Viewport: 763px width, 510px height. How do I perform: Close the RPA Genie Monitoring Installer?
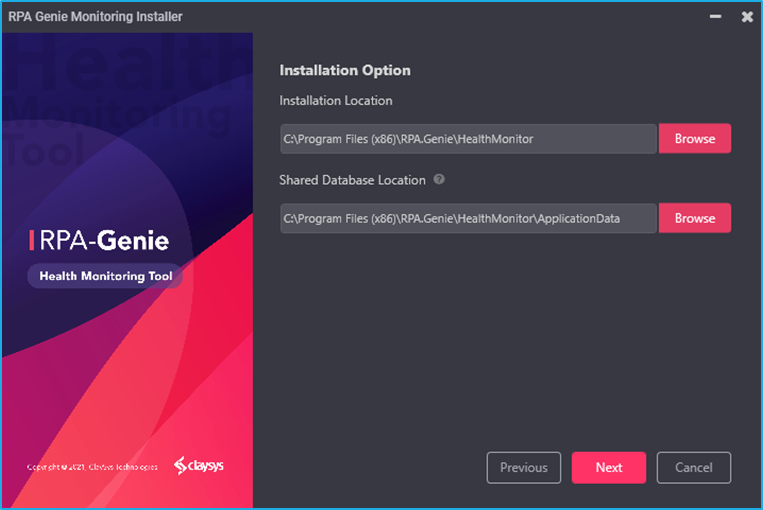point(746,17)
